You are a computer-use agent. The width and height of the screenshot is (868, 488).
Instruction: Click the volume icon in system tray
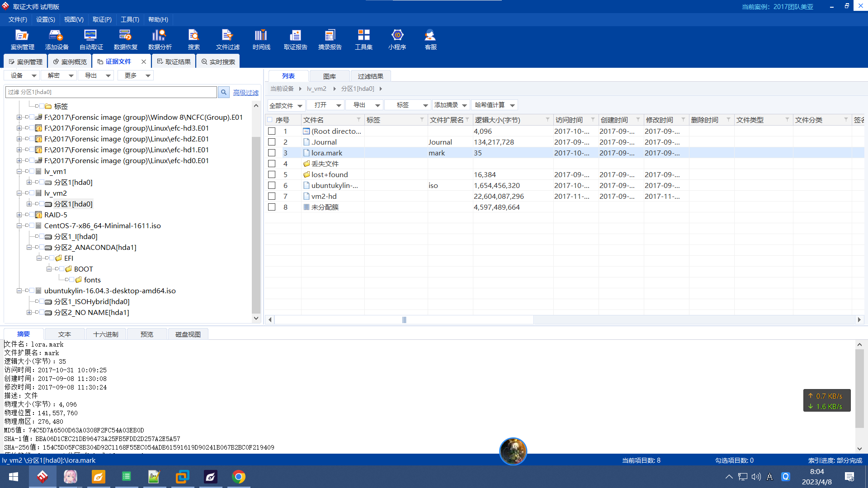[756, 477]
